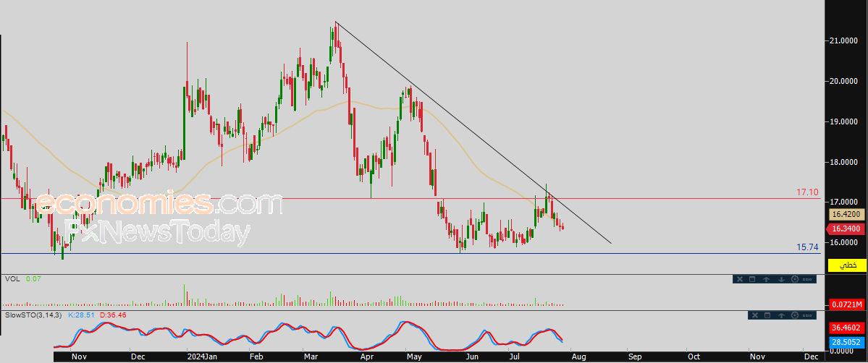Move the VOL panel down

click(x=781, y=279)
